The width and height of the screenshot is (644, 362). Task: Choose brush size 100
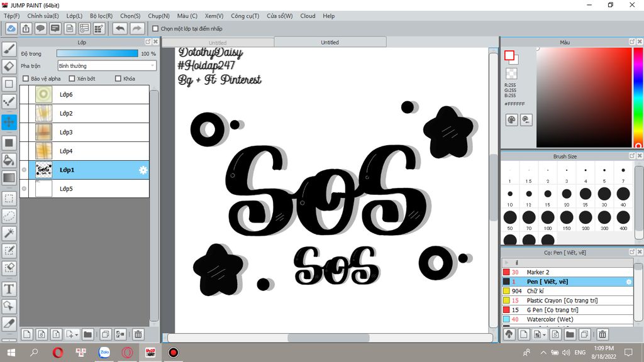(548, 219)
